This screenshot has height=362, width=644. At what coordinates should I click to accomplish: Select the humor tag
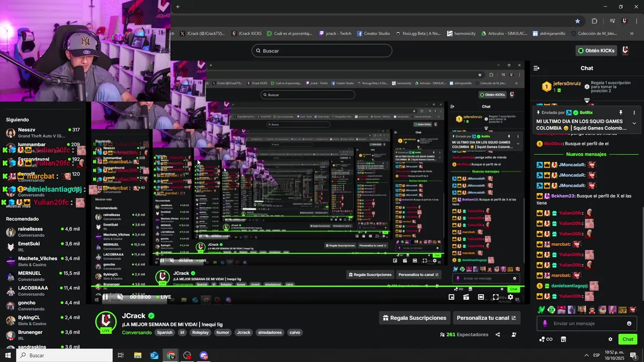[223, 332]
